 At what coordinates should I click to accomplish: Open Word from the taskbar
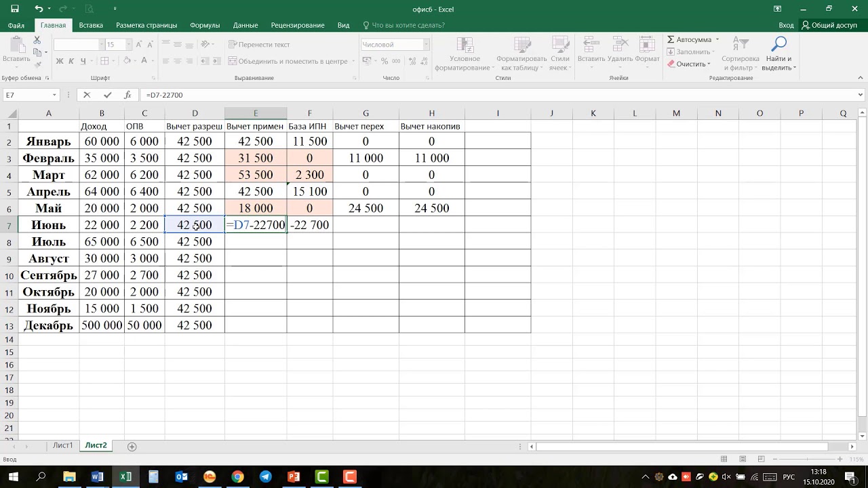point(97,476)
